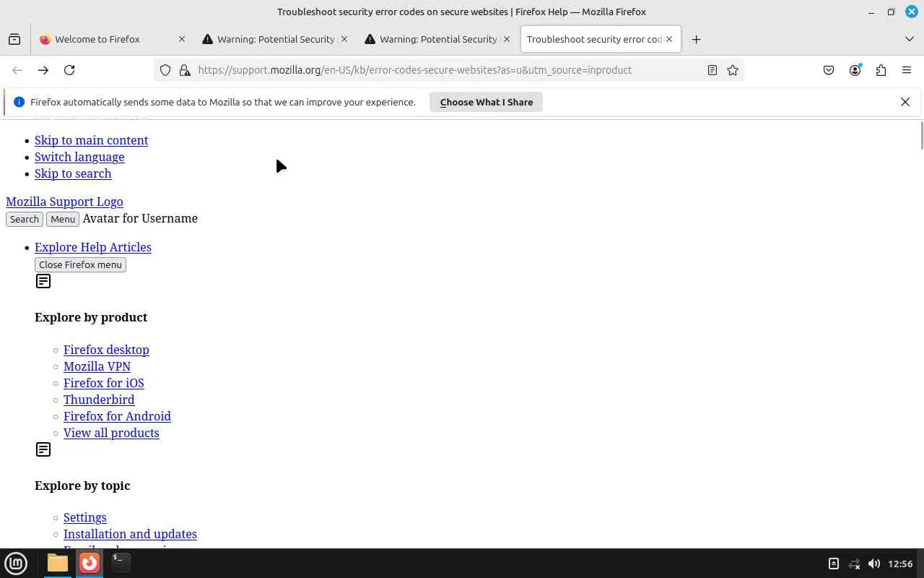Launch the Files manager from the taskbar
This screenshot has width=924, height=578.
pos(58,563)
